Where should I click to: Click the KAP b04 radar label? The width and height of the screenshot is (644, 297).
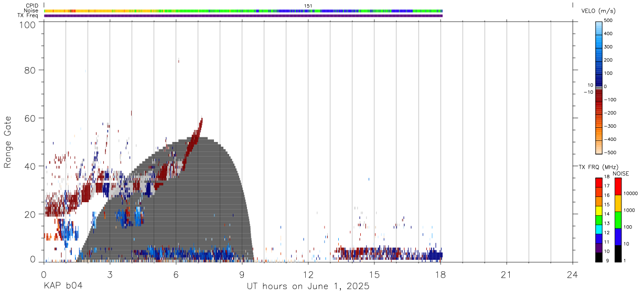coord(63,287)
